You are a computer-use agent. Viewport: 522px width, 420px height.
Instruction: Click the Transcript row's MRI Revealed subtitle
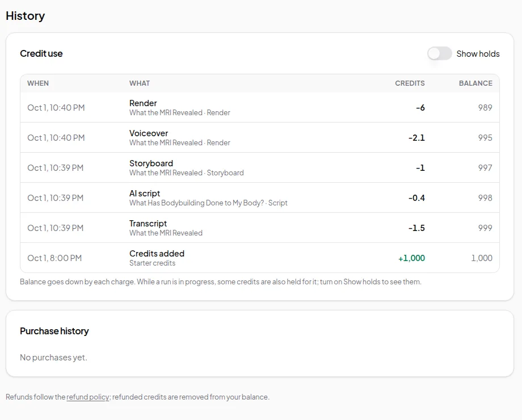coord(166,233)
